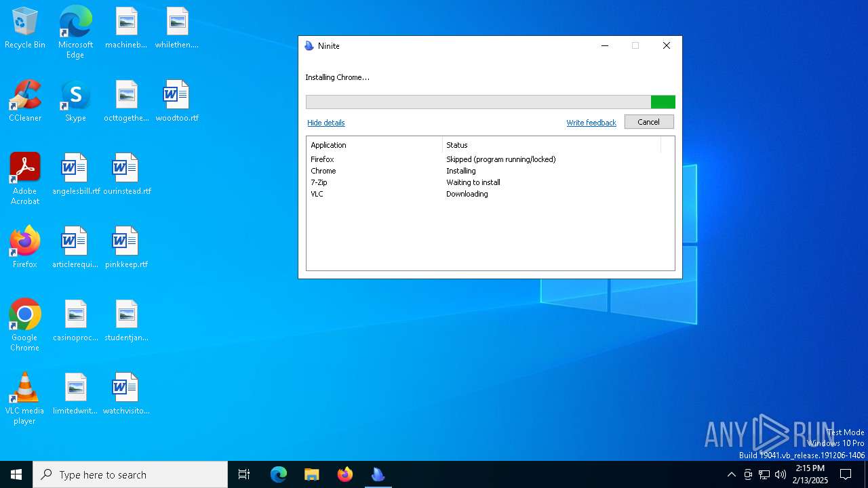Click the Ninite taskbar button
The image size is (868, 488).
pyautogui.click(x=378, y=474)
